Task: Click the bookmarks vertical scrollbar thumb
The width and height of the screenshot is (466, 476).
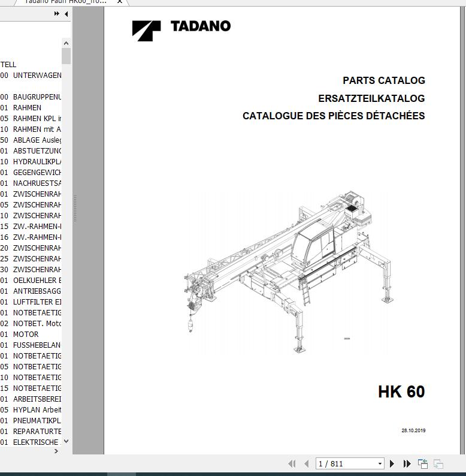Action: tap(66, 56)
